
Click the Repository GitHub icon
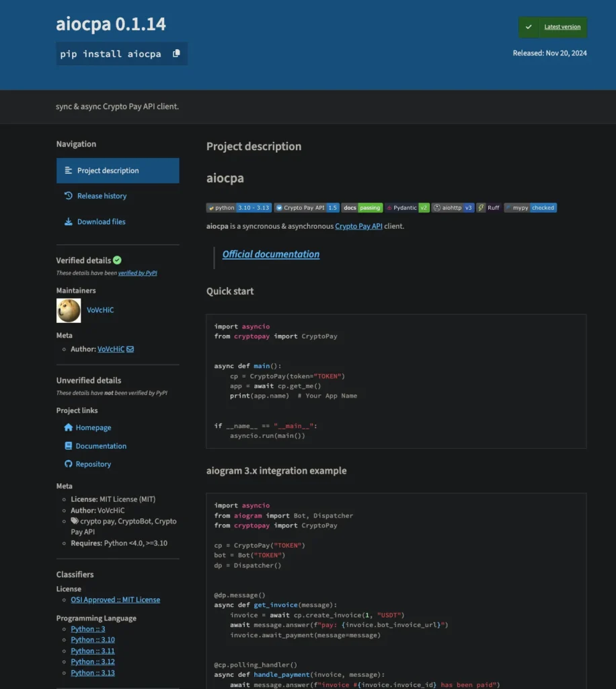[68, 464]
